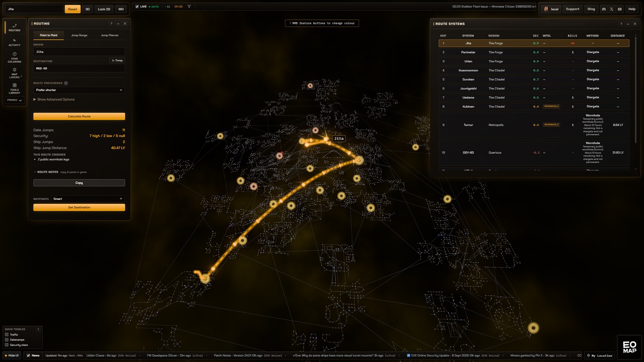Click the Swap origin and destination button
Image resolution: width=644 pixels, height=362 pixels.
click(x=117, y=60)
